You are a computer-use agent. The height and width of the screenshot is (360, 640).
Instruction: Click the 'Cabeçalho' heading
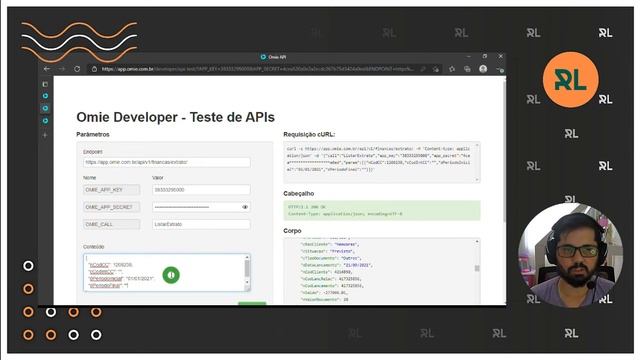coord(298,193)
